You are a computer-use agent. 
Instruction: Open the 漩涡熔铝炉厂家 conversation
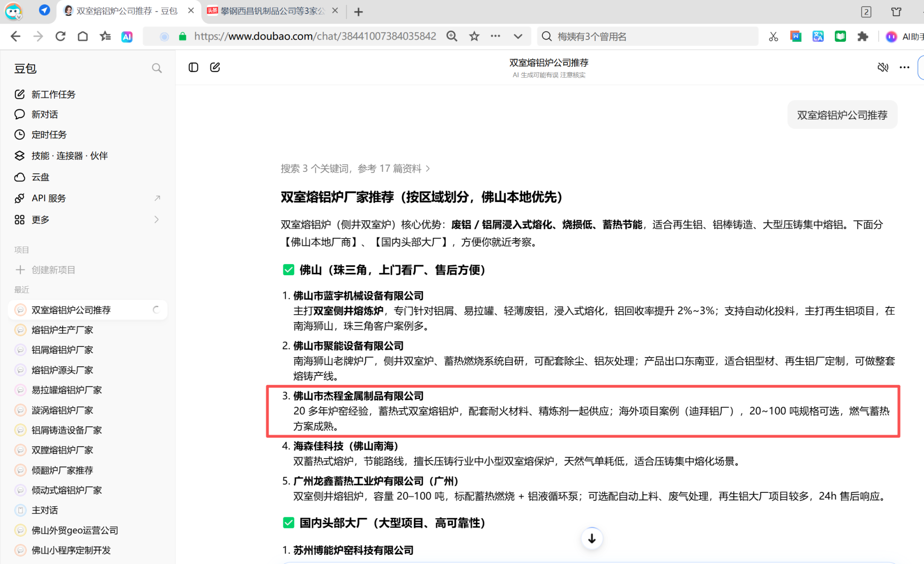pyautogui.click(x=88, y=410)
